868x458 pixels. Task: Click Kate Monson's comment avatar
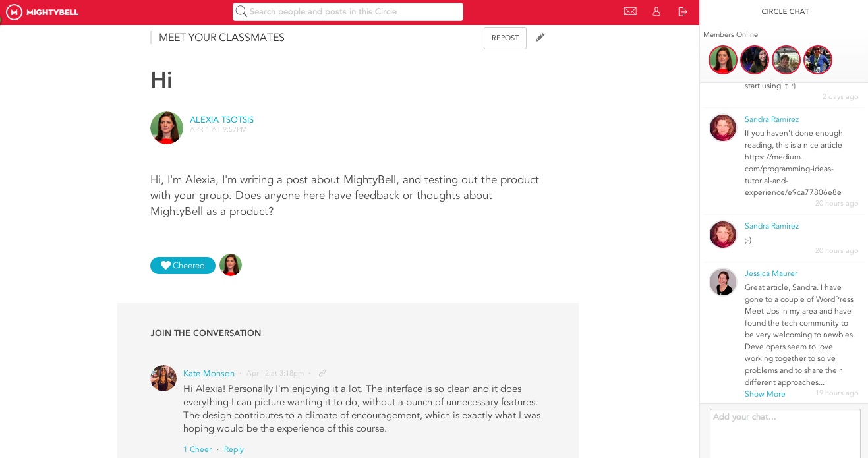pyautogui.click(x=163, y=378)
